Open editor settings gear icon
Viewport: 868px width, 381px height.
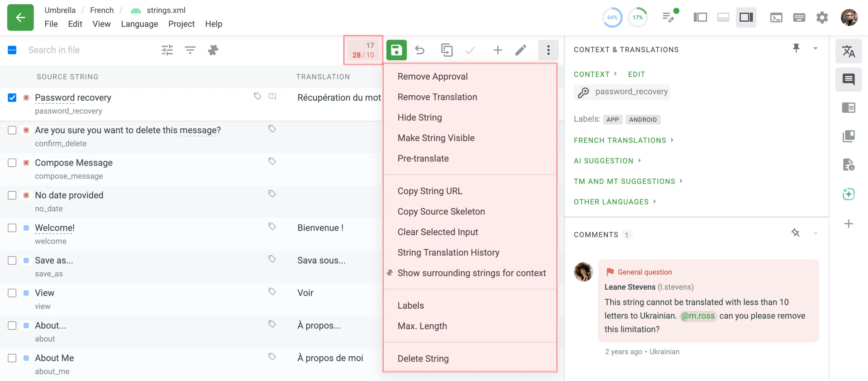pos(822,17)
